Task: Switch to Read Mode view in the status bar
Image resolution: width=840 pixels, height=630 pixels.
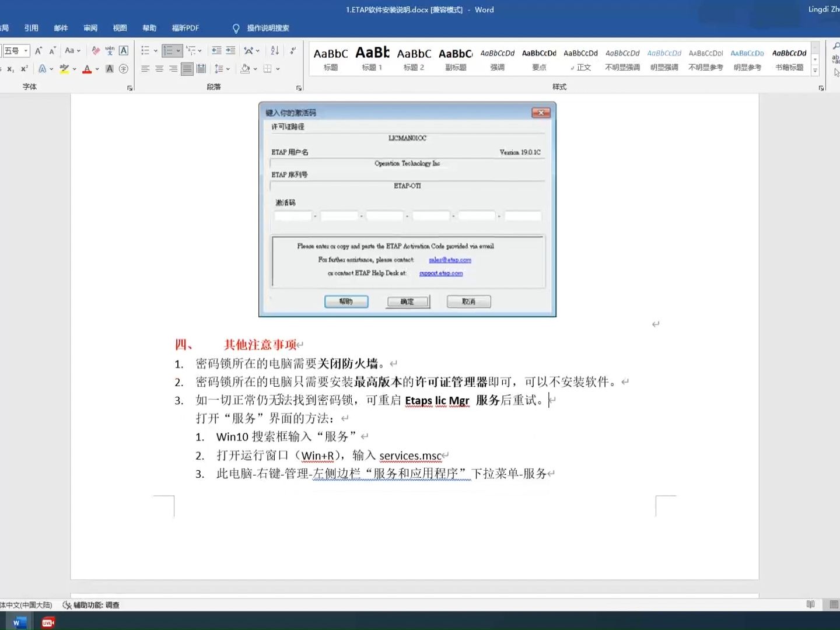Action: [810, 604]
